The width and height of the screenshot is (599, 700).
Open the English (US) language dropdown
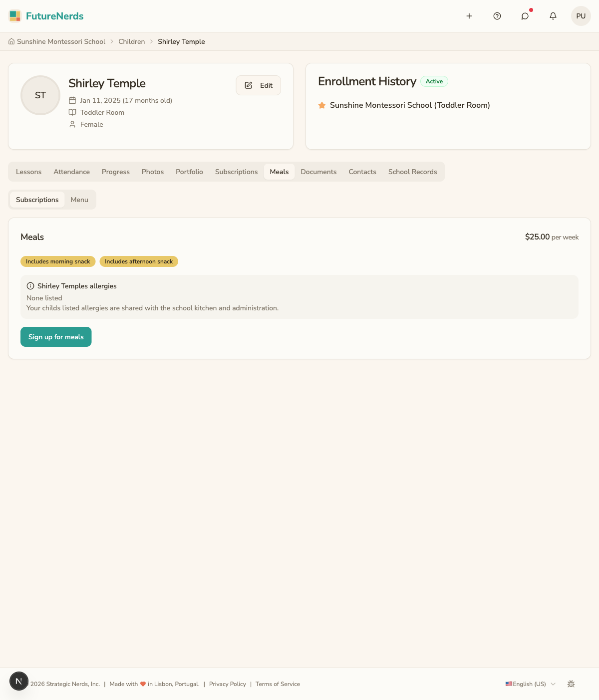pos(531,684)
